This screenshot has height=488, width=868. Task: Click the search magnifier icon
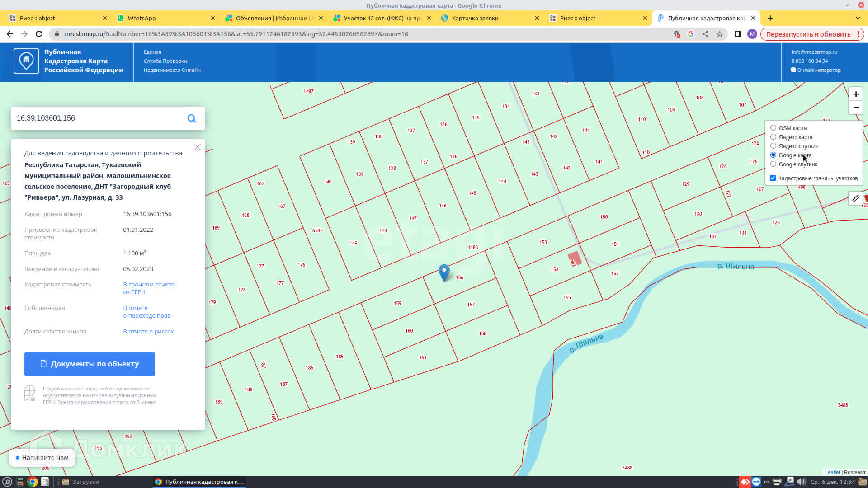click(x=192, y=118)
